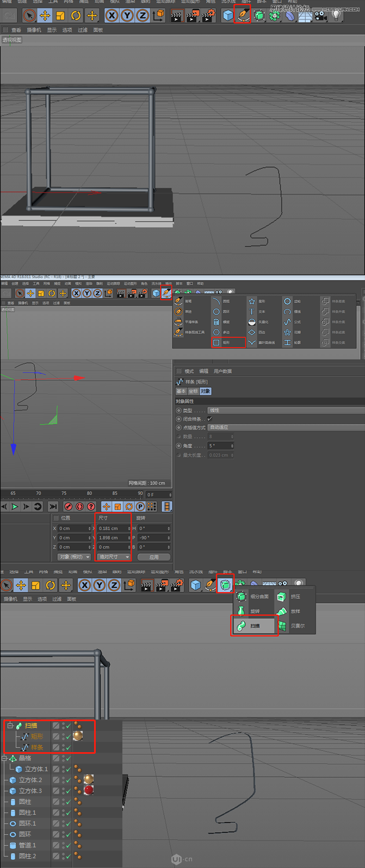Click the red record keyframe button
The width and height of the screenshot is (365, 868).
69,506
